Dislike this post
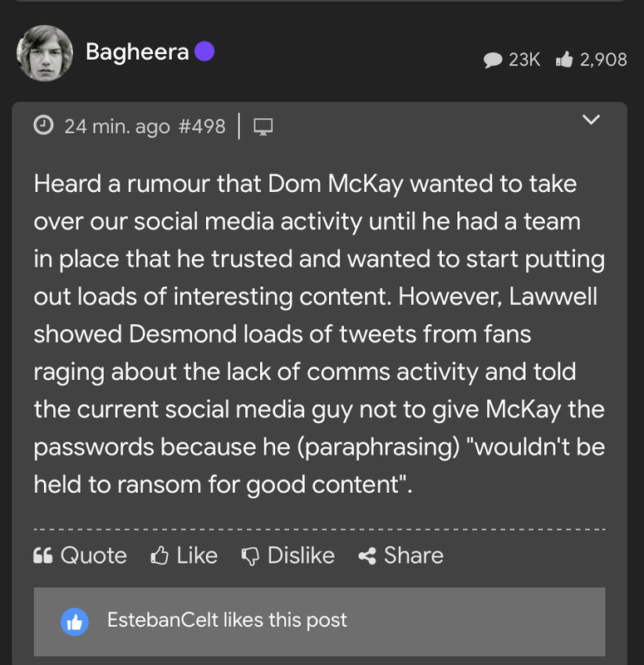Viewport: 644px width, 665px height. click(x=288, y=555)
